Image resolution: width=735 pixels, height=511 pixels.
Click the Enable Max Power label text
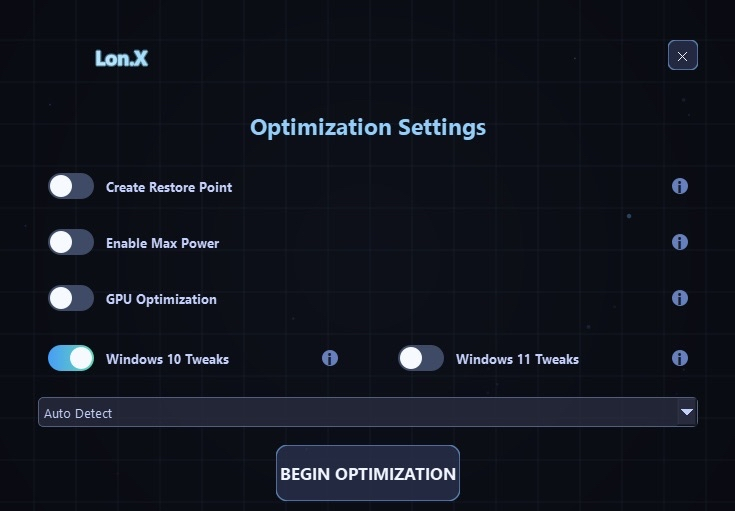[162, 243]
